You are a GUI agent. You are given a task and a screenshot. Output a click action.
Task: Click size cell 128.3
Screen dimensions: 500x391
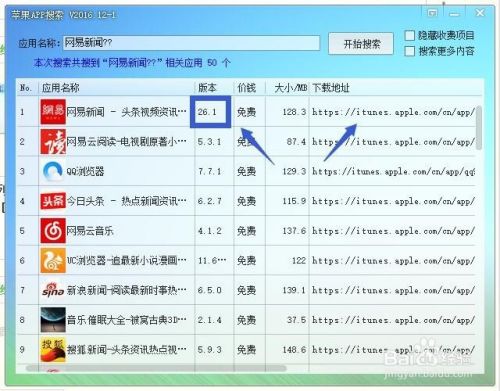(294, 112)
